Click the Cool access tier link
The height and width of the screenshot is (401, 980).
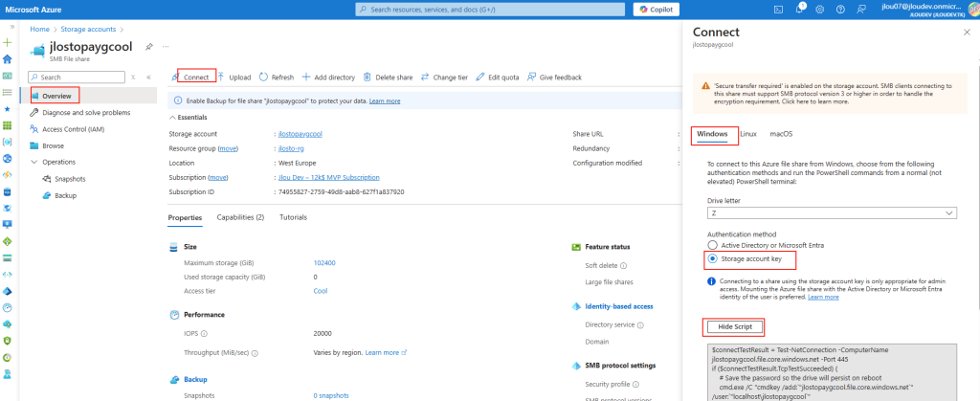320,291
